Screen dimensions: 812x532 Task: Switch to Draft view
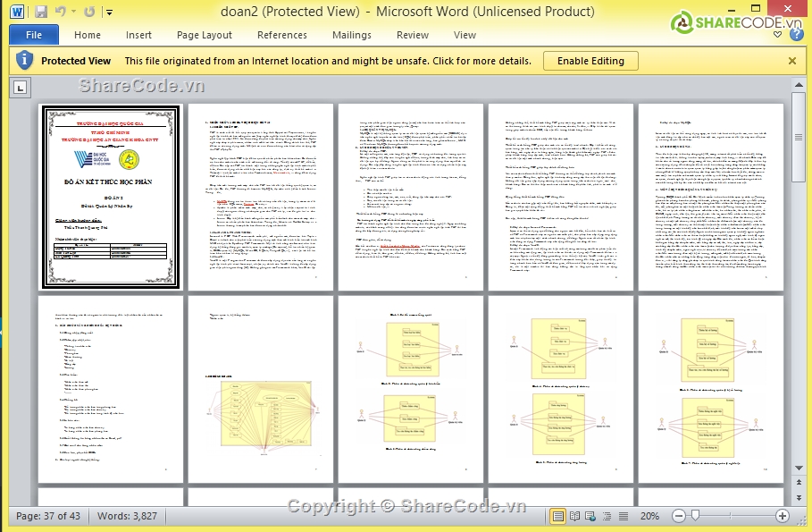coord(624,516)
